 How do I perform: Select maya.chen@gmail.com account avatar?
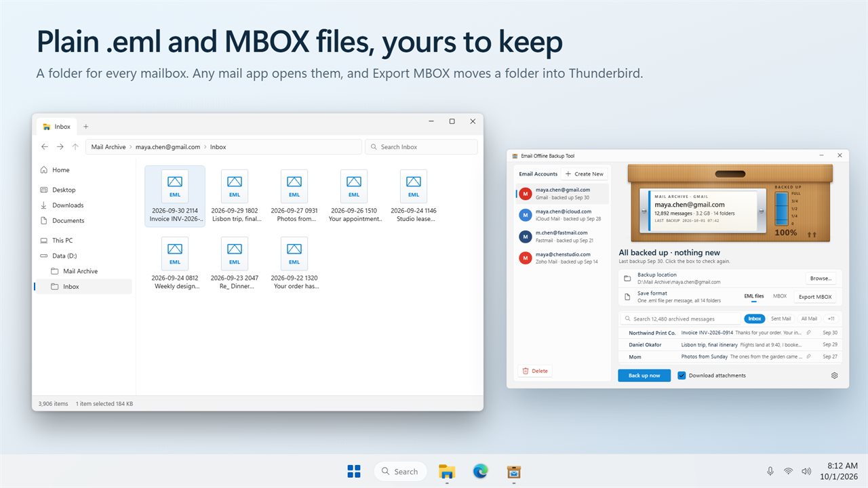[525, 194]
